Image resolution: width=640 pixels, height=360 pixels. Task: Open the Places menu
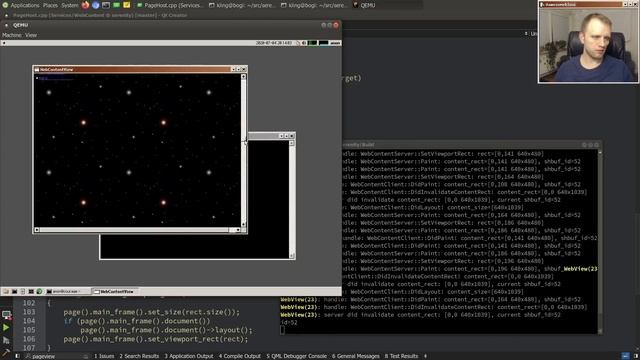coord(50,5)
